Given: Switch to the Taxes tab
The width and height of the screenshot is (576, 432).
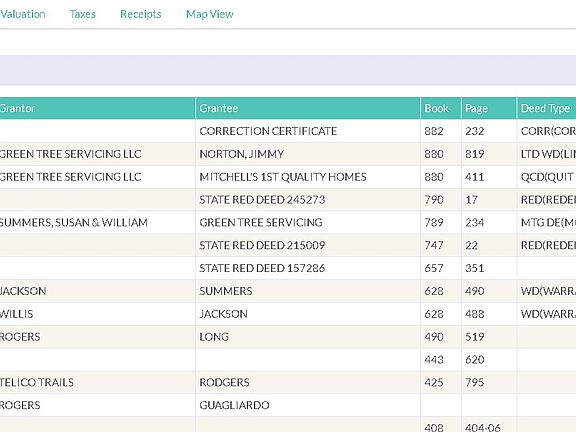Looking at the screenshot, I should pos(83,14).
